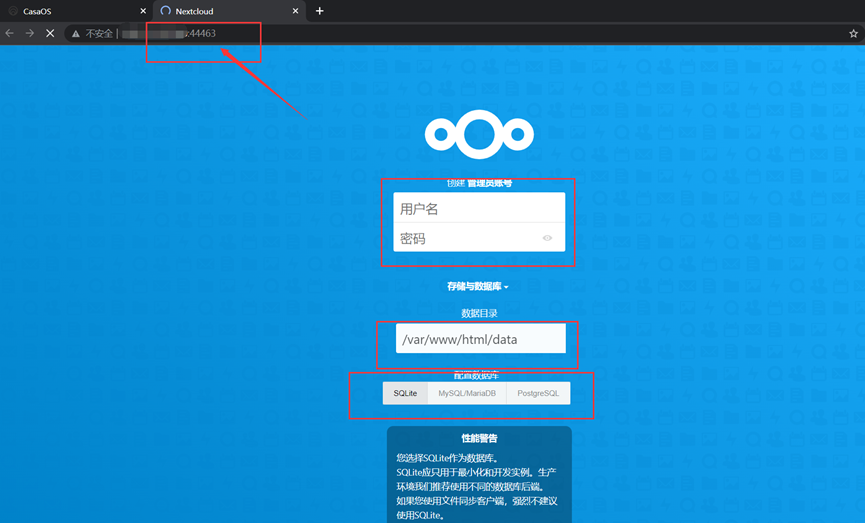Click the Nextcloud logo
This screenshot has height=523, width=865.
479,134
